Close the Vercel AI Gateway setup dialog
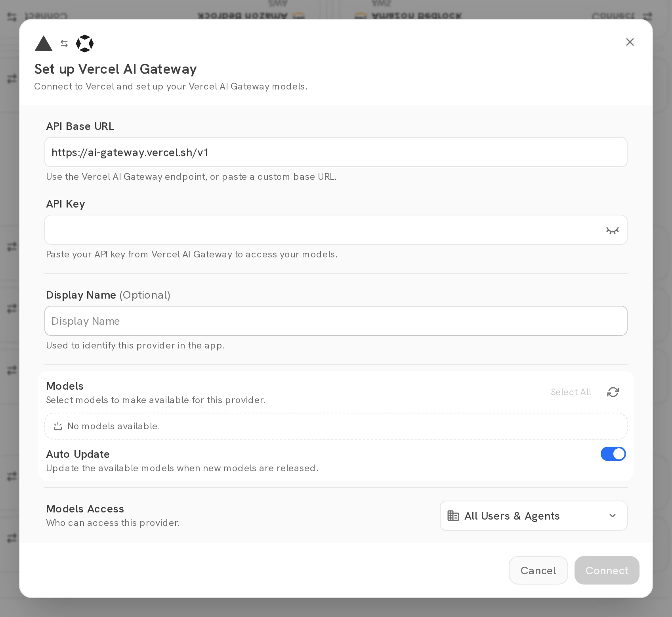Viewport: 672px width, 617px height. click(630, 42)
